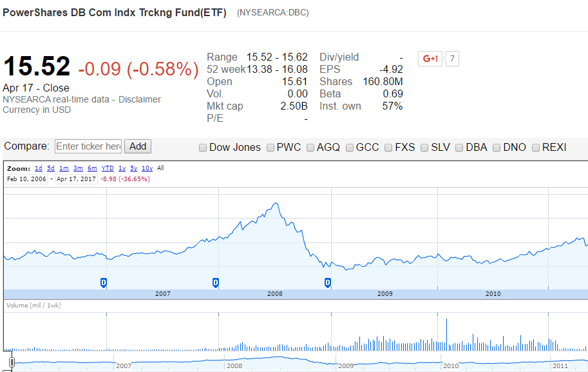Check the DBA comparison box
Image resolution: width=588 pixels, height=372 pixels.
[x=459, y=148]
